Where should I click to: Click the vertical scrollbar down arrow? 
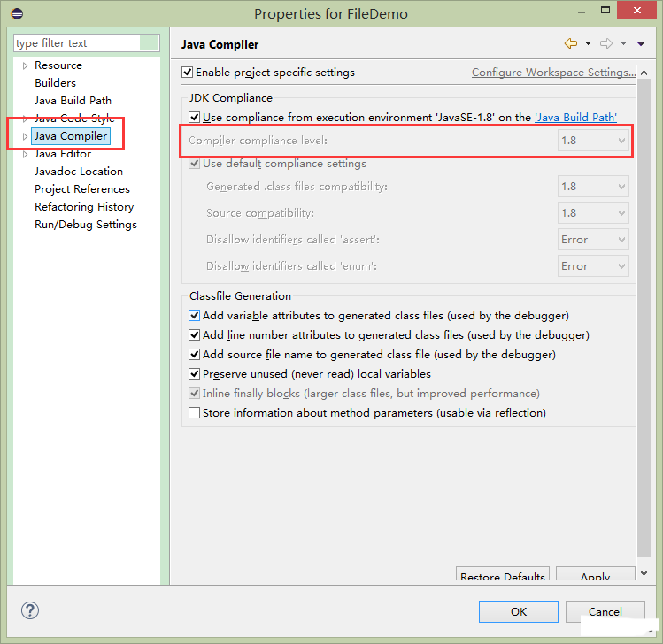[644, 573]
